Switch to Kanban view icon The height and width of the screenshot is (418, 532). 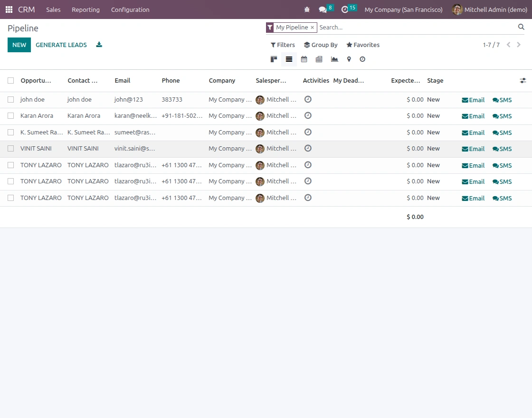tap(274, 59)
